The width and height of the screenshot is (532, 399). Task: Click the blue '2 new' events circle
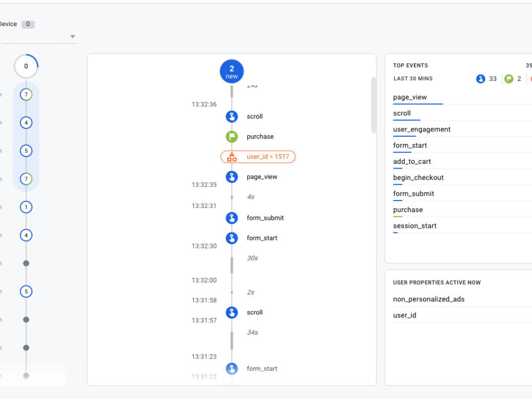(x=232, y=72)
